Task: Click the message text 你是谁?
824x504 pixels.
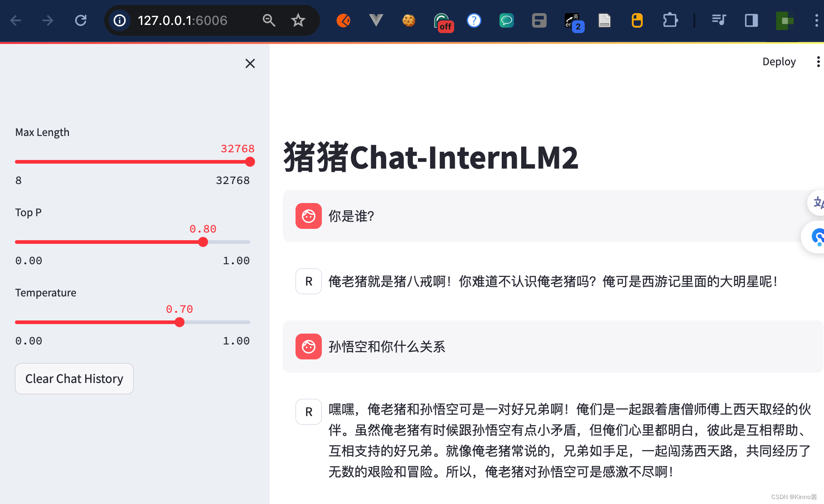Action: (x=351, y=216)
